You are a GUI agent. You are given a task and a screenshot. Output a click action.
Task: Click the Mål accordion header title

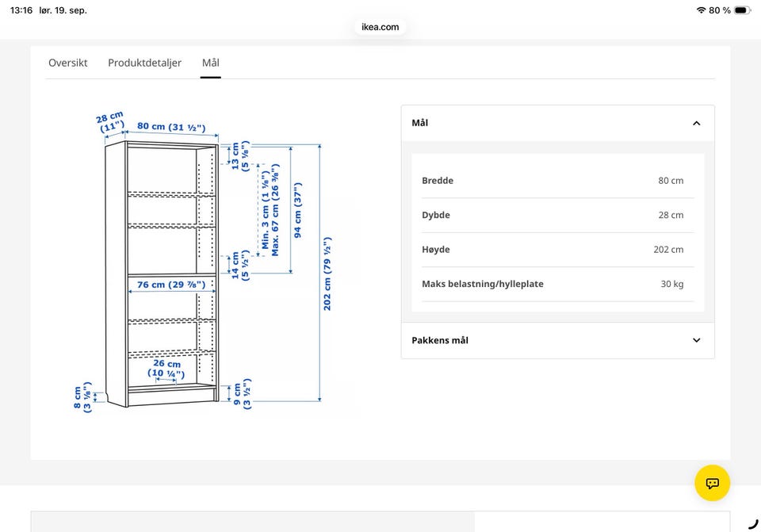pyautogui.click(x=420, y=123)
